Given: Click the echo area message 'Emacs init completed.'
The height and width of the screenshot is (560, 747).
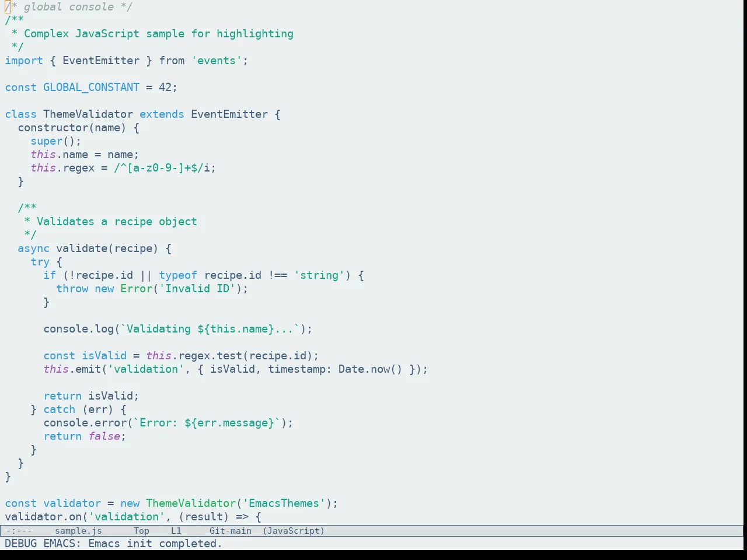Looking at the screenshot, I should (155, 544).
